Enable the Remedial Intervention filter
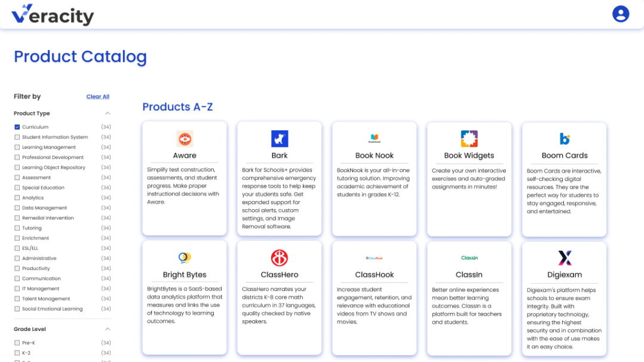The image size is (644, 362). point(17,218)
